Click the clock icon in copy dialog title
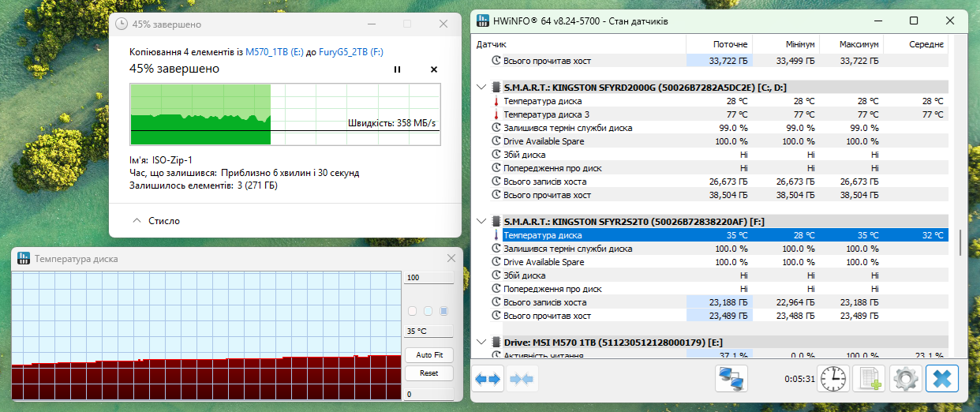Screen dimensions: 980x412 click(x=122, y=24)
